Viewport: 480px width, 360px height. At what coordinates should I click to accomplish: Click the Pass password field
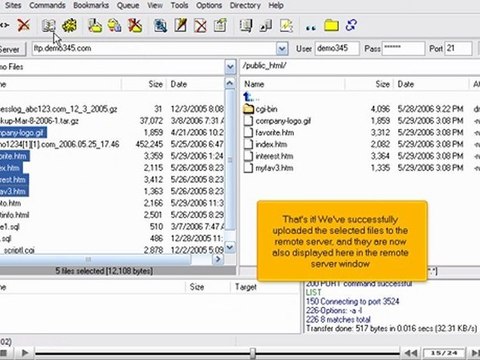tap(403, 49)
